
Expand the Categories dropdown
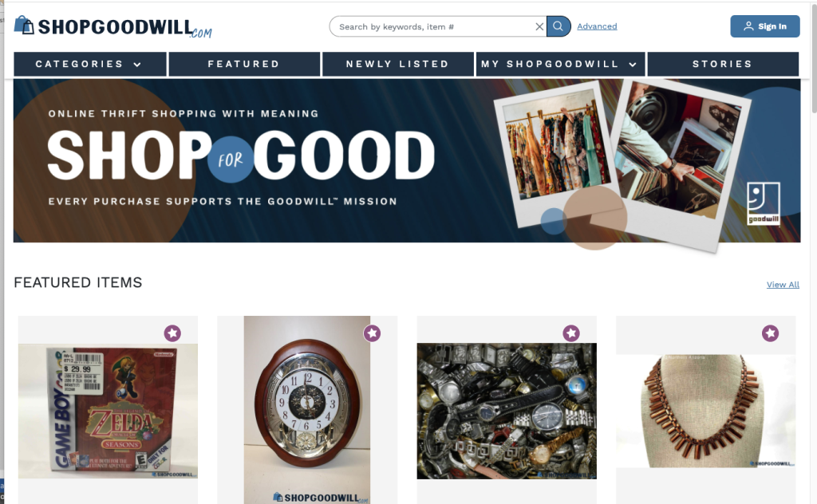coord(89,64)
